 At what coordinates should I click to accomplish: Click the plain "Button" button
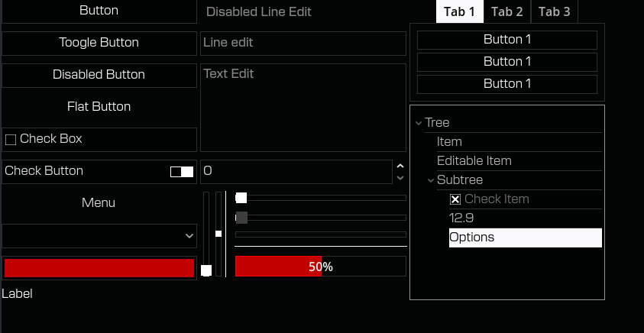(x=99, y=11)
